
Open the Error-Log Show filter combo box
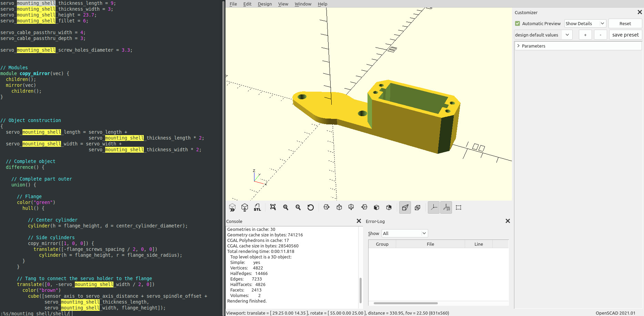coord(405,233)
